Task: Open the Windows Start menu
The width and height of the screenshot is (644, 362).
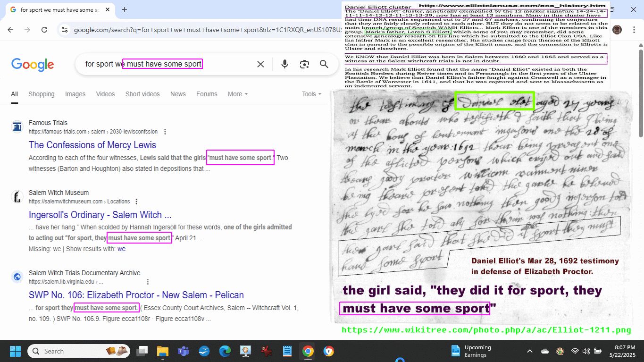Action: coord(15,351)
